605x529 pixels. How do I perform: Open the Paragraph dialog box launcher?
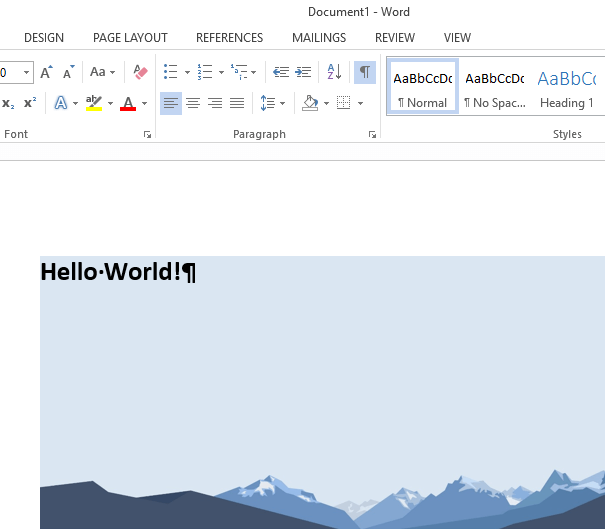pyautogui.click(x=372, y=134)
